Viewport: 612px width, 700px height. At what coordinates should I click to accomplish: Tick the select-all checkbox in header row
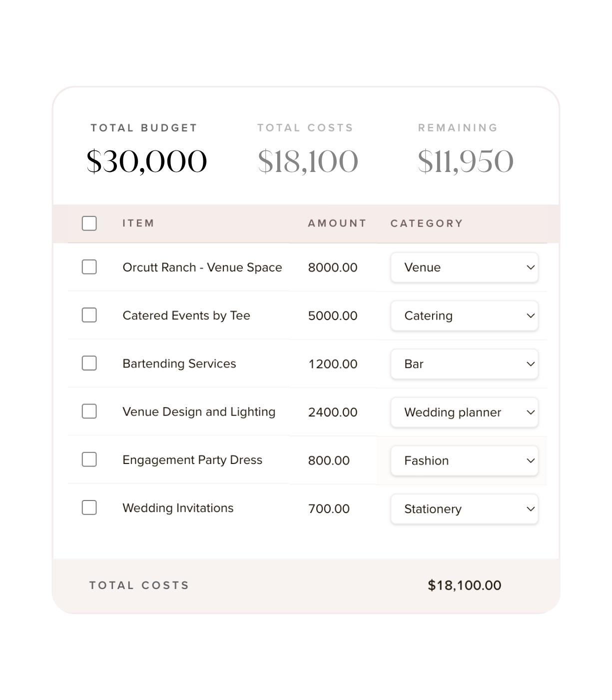(89, 223)
